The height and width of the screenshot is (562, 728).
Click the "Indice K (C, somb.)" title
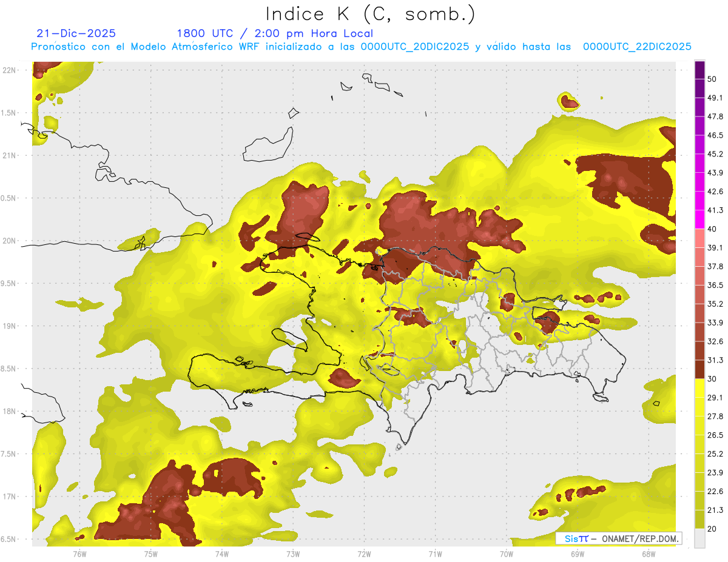coord(369,14)
